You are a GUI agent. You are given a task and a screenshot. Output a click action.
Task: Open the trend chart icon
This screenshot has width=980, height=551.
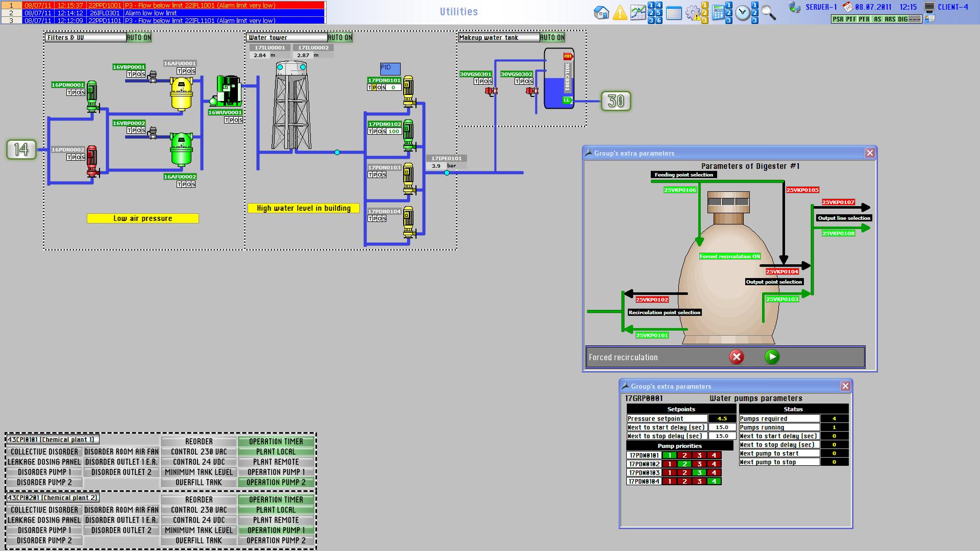coord(638,13)
